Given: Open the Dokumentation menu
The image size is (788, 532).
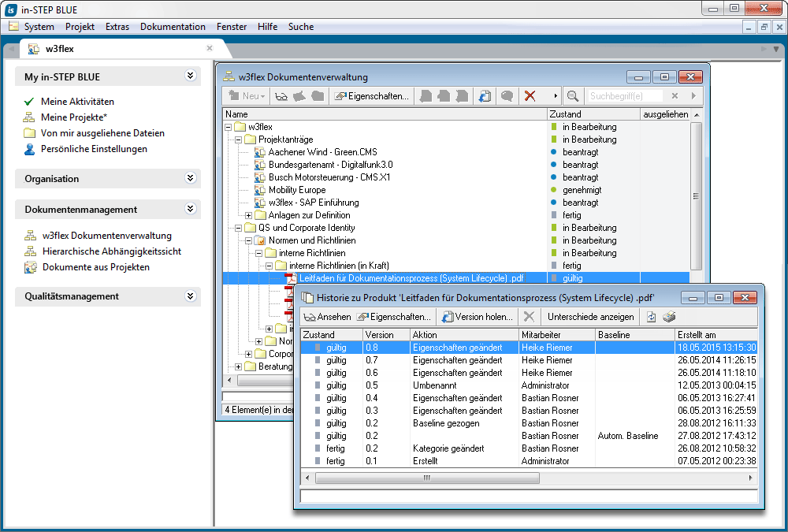Looking at the screenshot, I should coord(173,27).
